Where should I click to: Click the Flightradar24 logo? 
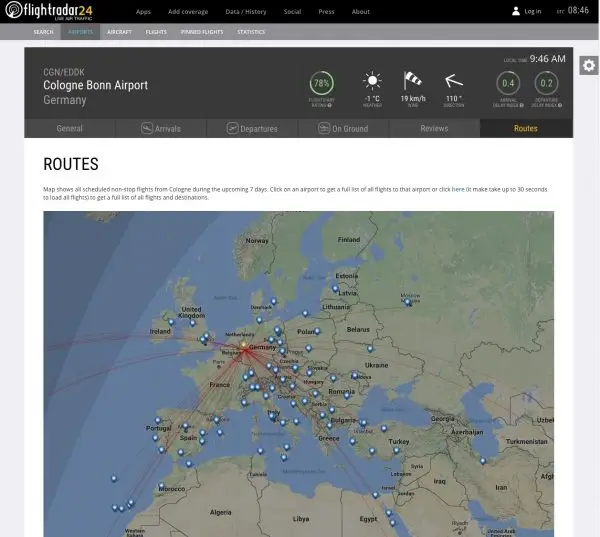click(x=49, y=11)
